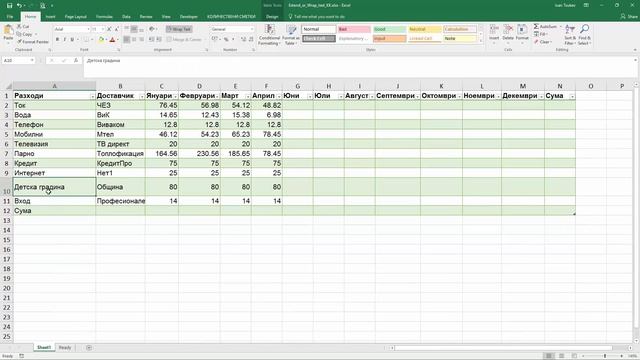Click the Select All corner triangle
This screenshot has width=640, height=360.
tap(9, 87)
